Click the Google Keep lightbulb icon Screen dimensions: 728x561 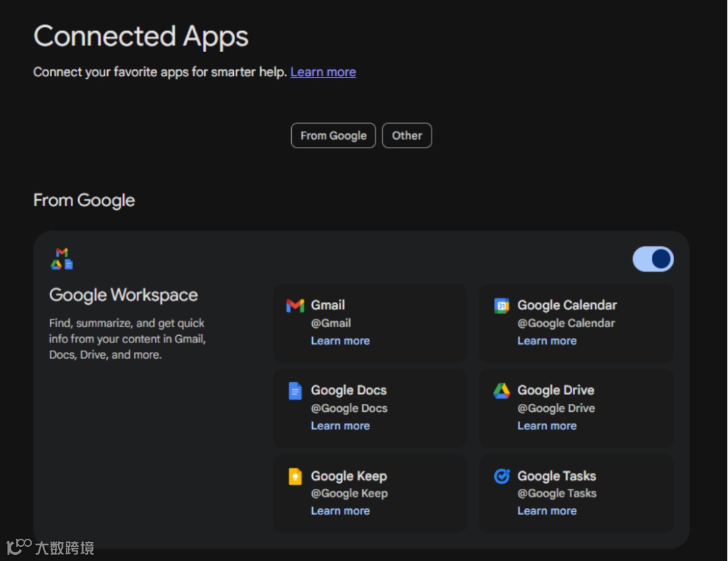click(x=295, y=477)
